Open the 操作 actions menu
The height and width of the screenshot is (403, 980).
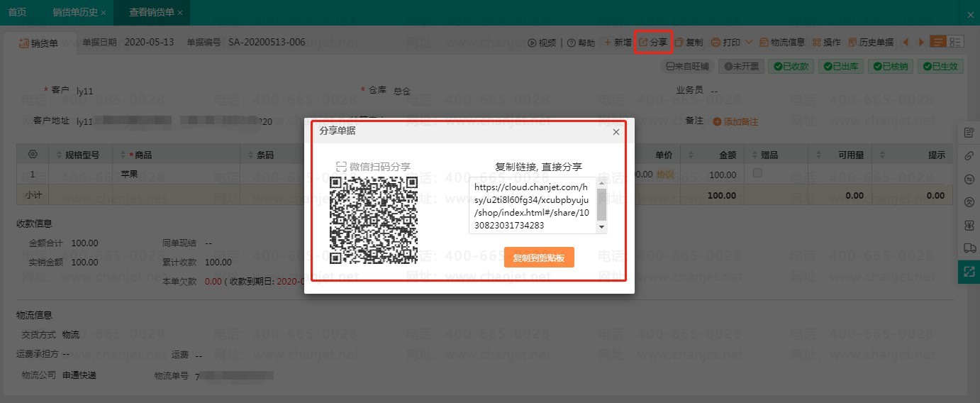click(x=826, y=43)
